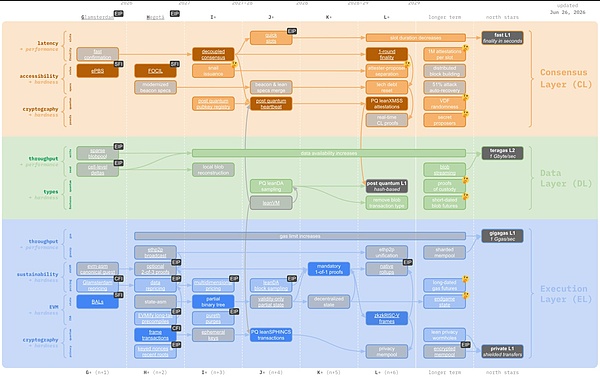Open the decoupled consensus link
The image size is (600, 377).
pyautogui.click(x=213, y=54)
